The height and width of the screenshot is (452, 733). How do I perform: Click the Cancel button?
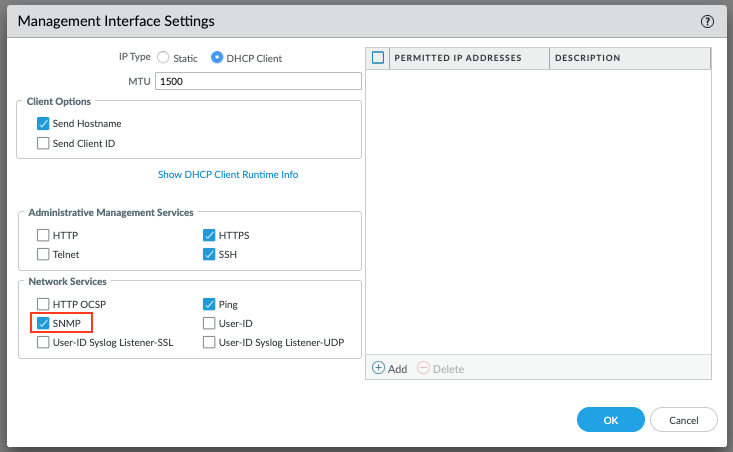[683, 419]
